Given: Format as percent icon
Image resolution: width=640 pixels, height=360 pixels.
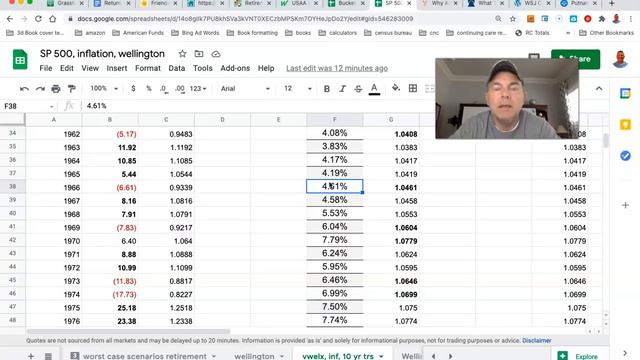Looking at the screenshot, I should (x=149, y=89).
